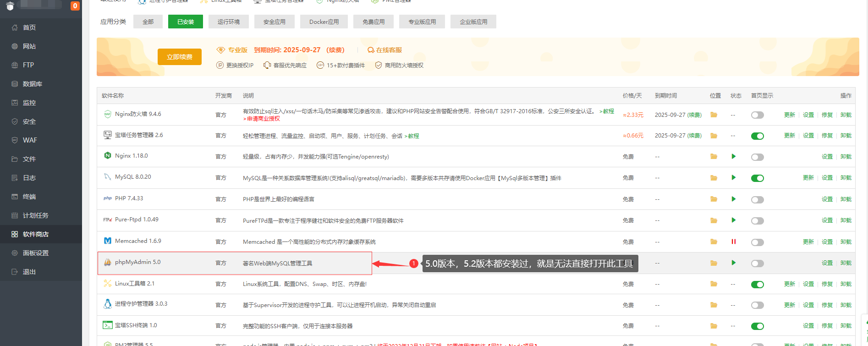Select the 专业版应用 category tab
Viewport: 868px width, 346px height.
click(422, 22)
